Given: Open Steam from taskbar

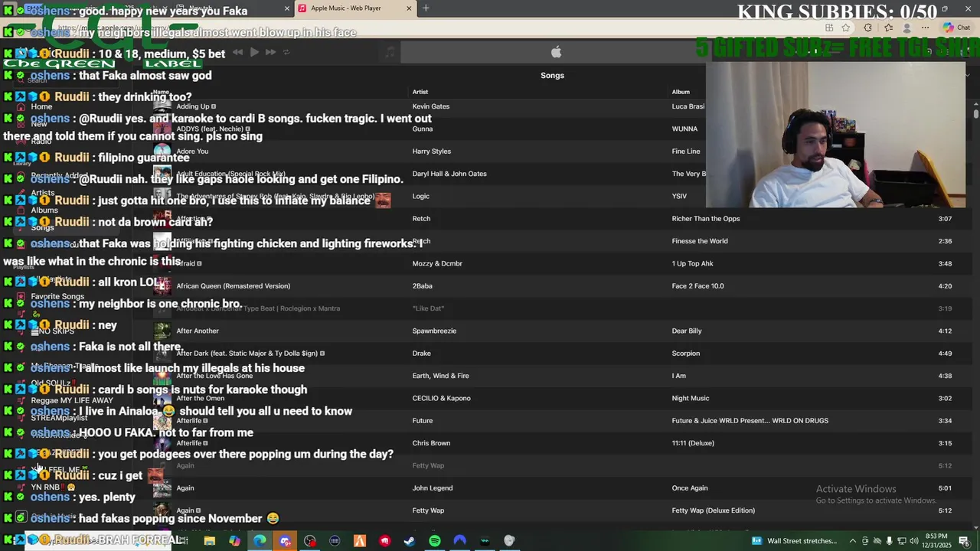Looking at the screenshot, I should [x=410, y=541].
